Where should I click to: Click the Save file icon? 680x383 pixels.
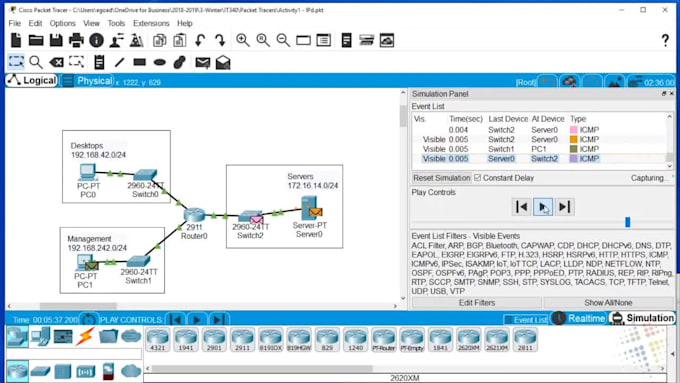pyautogui.click(x=56, y=40)
